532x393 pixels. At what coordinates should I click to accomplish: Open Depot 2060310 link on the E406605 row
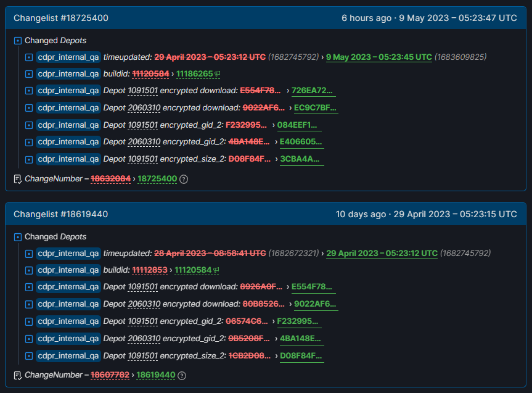[144, 142]
